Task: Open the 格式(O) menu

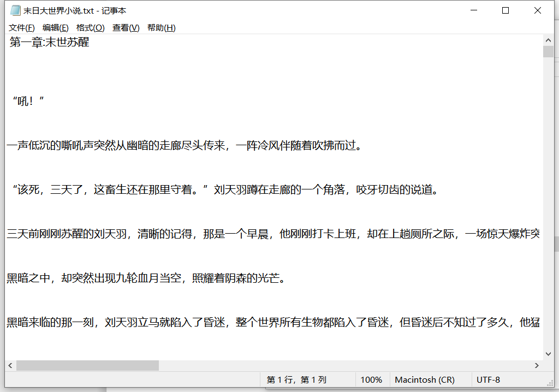Action: coord(90,28)
